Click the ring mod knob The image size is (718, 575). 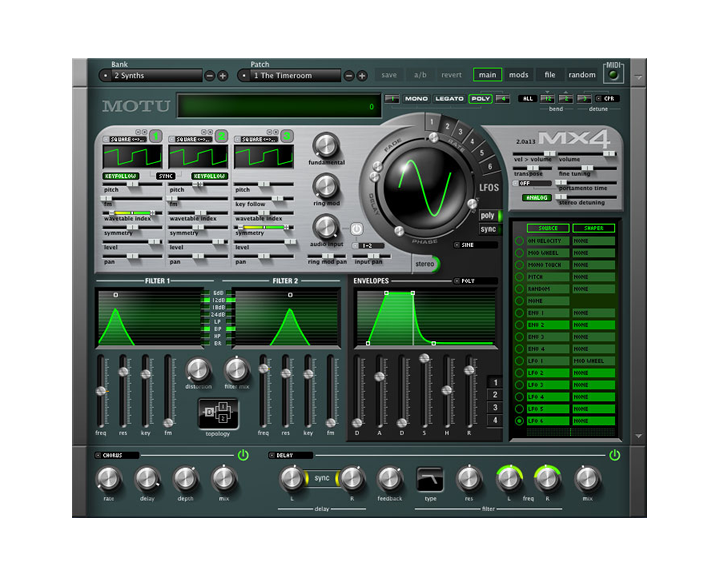pyautogui.click(x=326, y=186)
